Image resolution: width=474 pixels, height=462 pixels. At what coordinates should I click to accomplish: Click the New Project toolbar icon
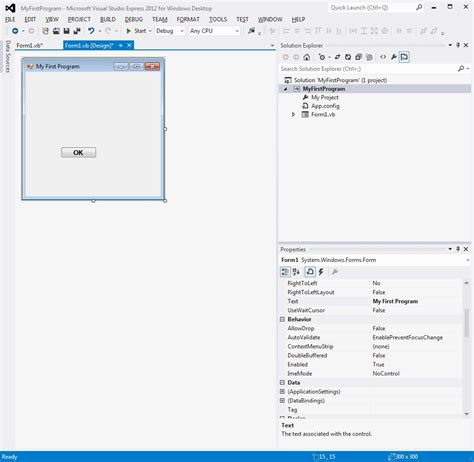point(45,31)
